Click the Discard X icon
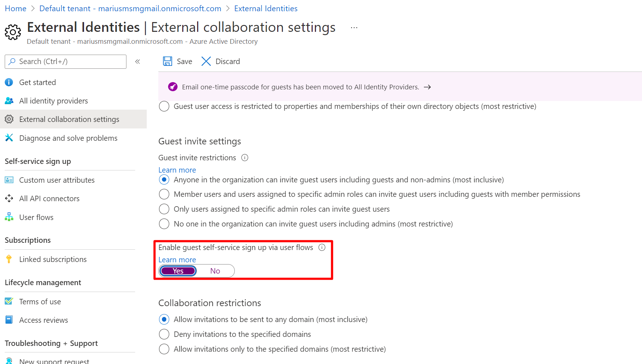The height and width of the screenshot is (364, 642). coord(206,62)
